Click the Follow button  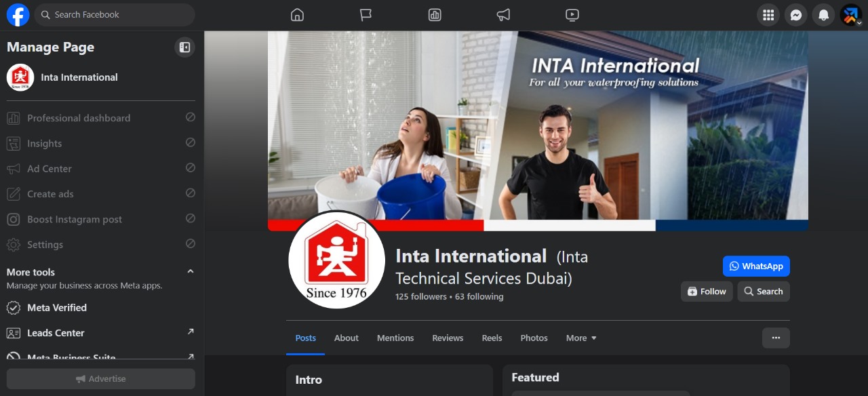(x=707, y=291)
